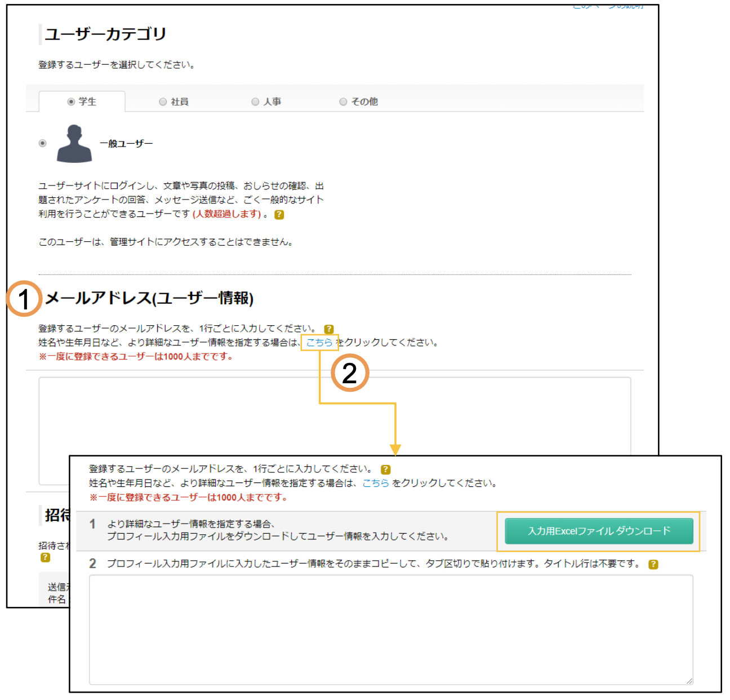This screenshot has width=730, height=700.
Task: Select the 社員 radio button
Action: pos(163,102)
